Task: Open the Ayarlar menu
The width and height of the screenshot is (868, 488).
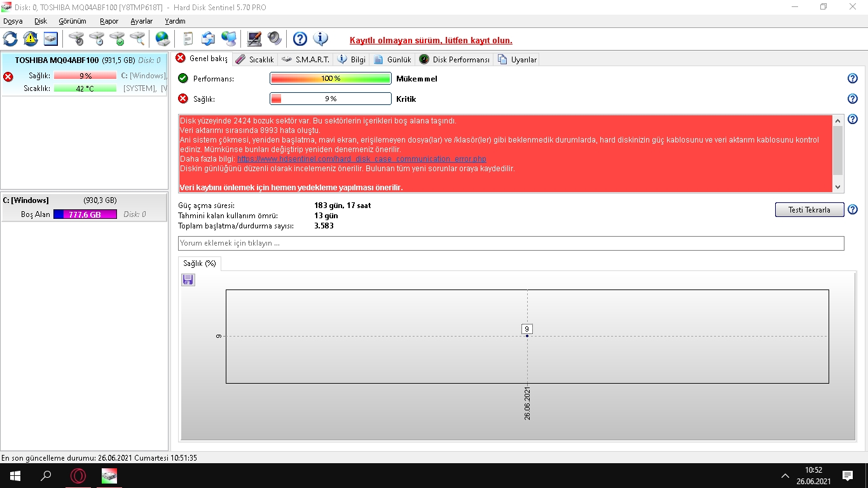Action: coord(142,21)
